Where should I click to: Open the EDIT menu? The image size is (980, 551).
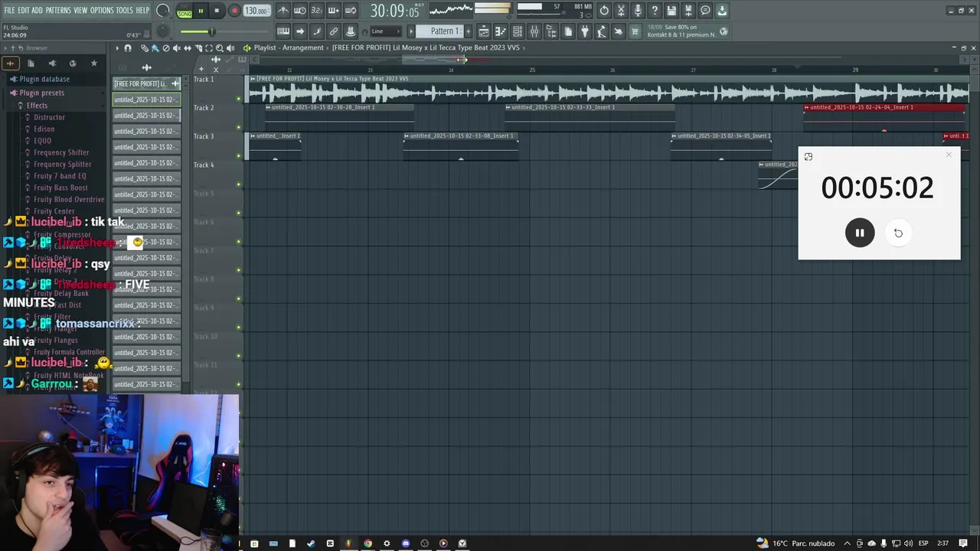coord(24,11)
